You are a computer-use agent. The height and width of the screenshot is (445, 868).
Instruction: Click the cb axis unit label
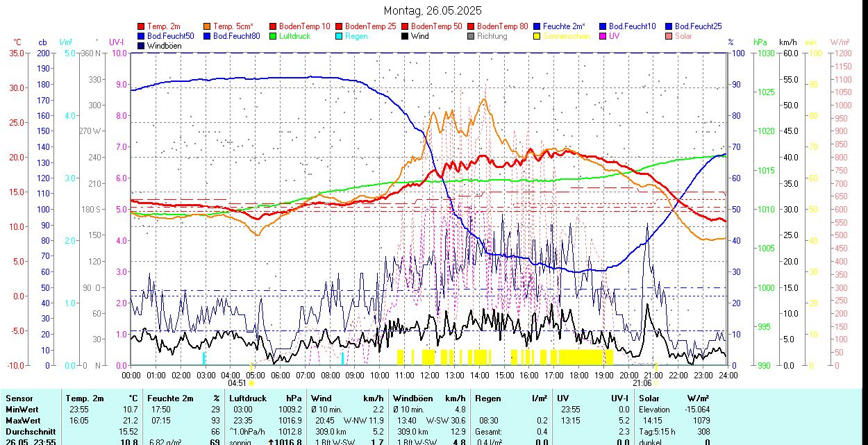coord(43,42)
